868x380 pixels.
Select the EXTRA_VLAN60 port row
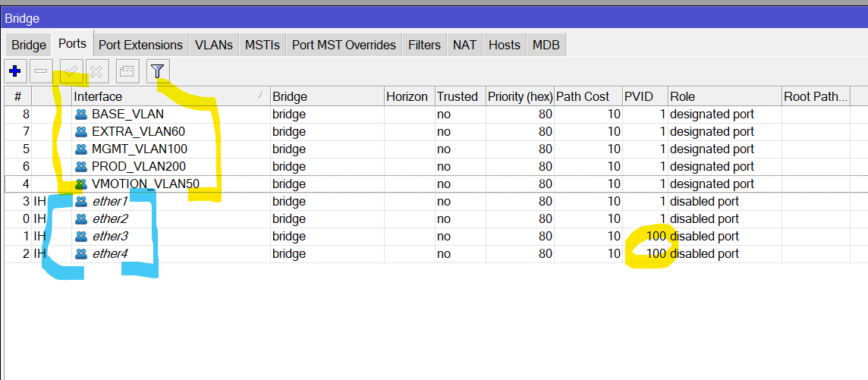tap(436, 132)
